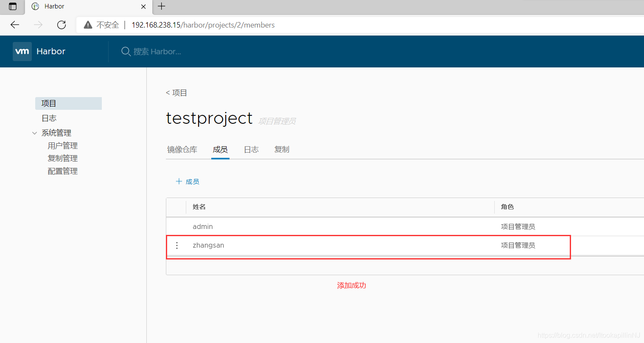The height and width of the screenshot is (343, 644).
Task: Open the tab actions menu icon
Action: point(13,6)
